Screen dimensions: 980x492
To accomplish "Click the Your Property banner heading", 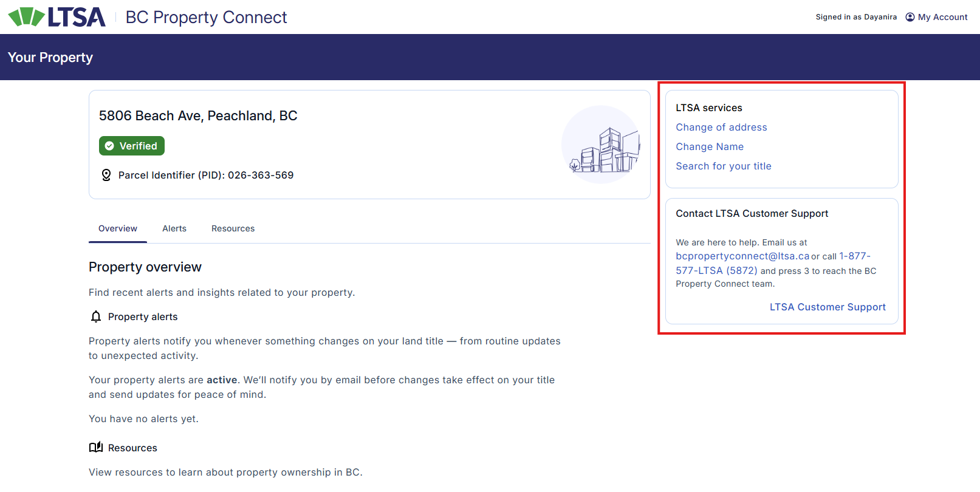I will (50, 57).
